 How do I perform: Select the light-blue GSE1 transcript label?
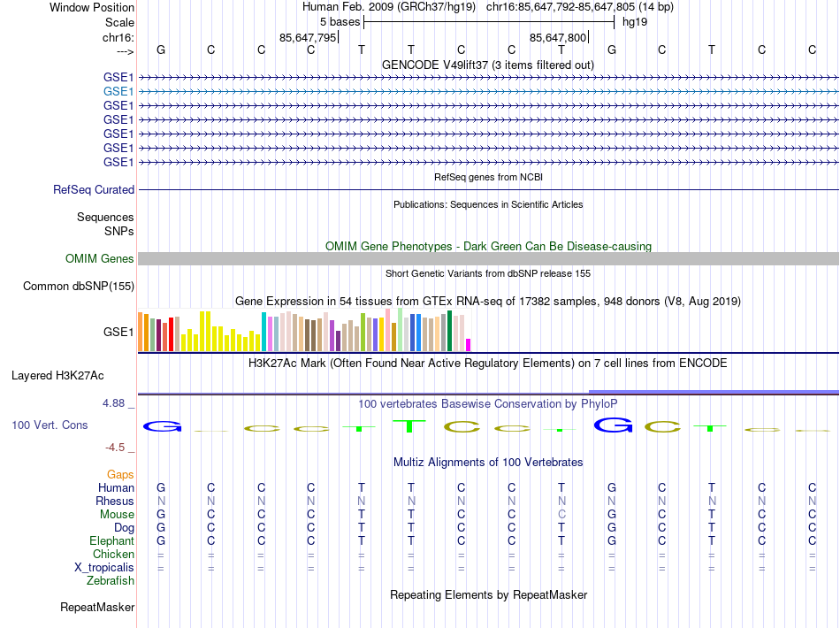tap(118, 92)
